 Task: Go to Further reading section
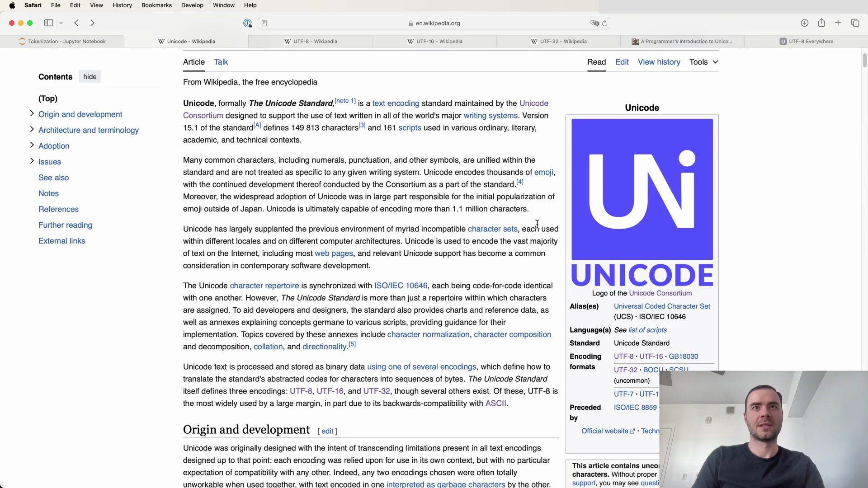pyautogui.click(x=65, y=225)
